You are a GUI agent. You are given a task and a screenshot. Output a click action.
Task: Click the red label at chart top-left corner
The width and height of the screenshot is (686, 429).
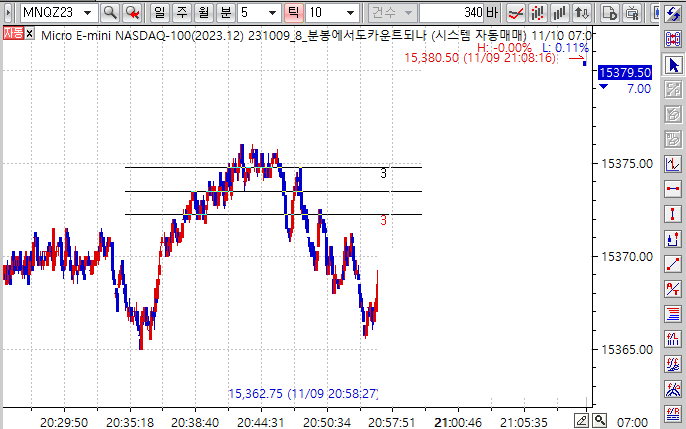14,33
